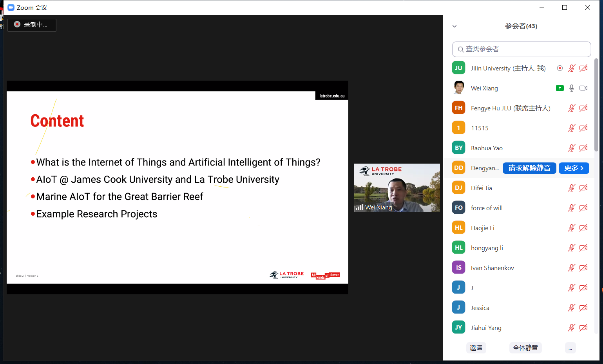The width and height of the screenshot is (603, 364).
Task: Open the 更多 dropdown for Dengyan
Action: pos(574,168)
